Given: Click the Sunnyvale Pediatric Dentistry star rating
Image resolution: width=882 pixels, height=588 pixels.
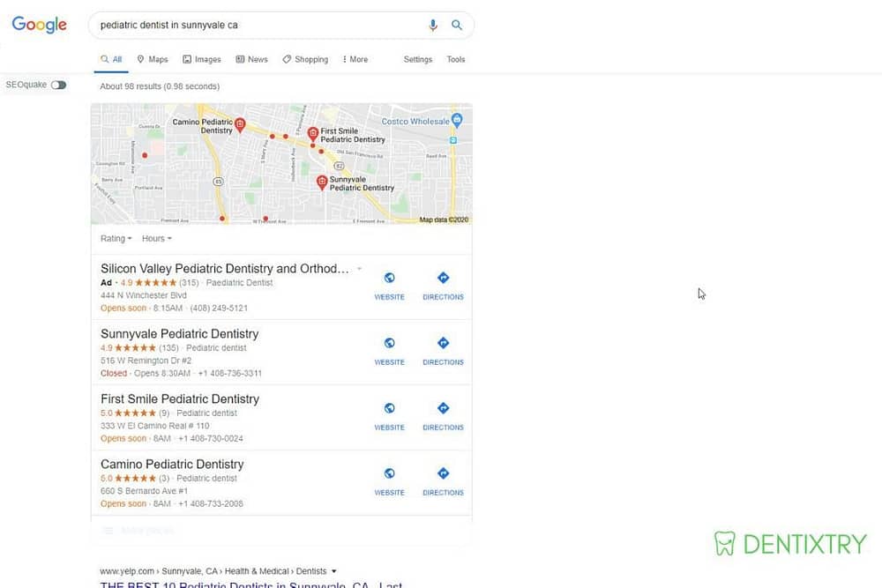Looking at the screenshot, I should [135, 348].
